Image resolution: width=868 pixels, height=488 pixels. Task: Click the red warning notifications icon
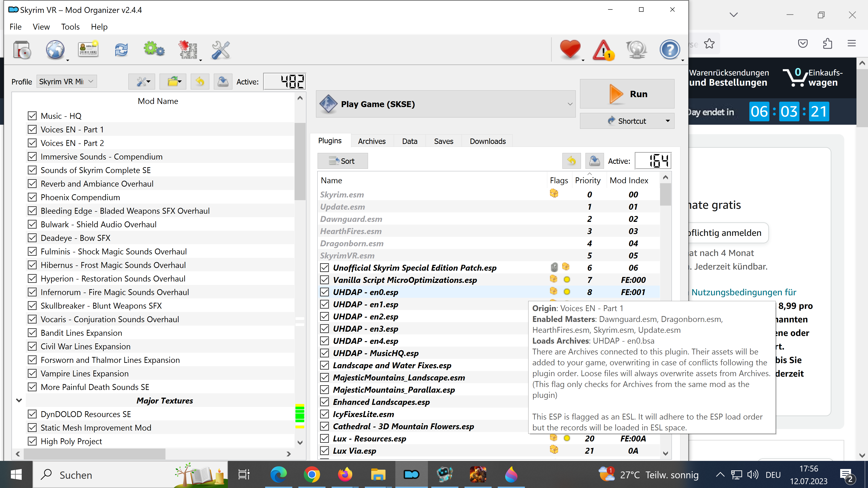point(603,50)
